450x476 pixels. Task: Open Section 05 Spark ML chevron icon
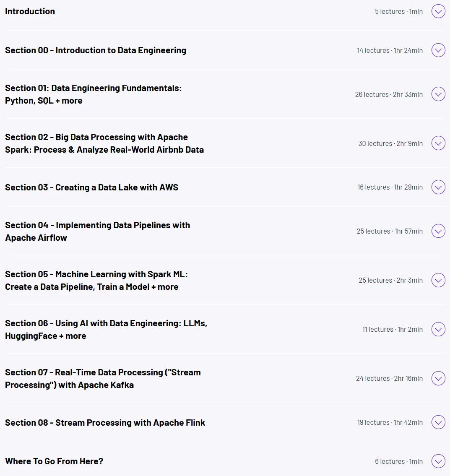click(438, 280)
